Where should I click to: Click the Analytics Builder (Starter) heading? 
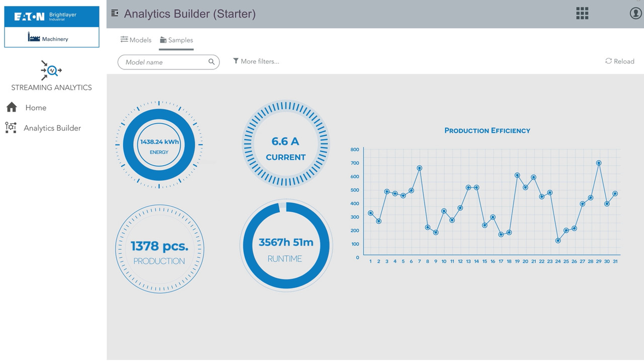[x=190, y=14]
